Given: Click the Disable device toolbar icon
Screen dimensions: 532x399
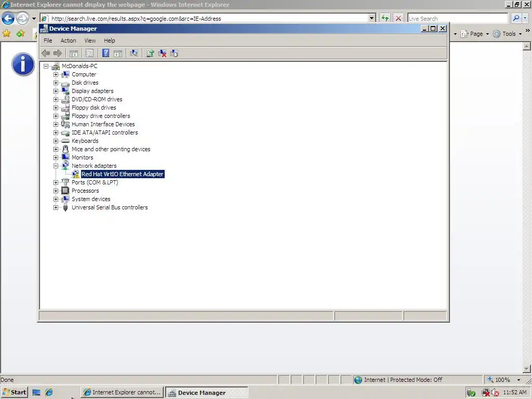Looking at the screenshot, I should pyautogui.click(x=174, y=54).
